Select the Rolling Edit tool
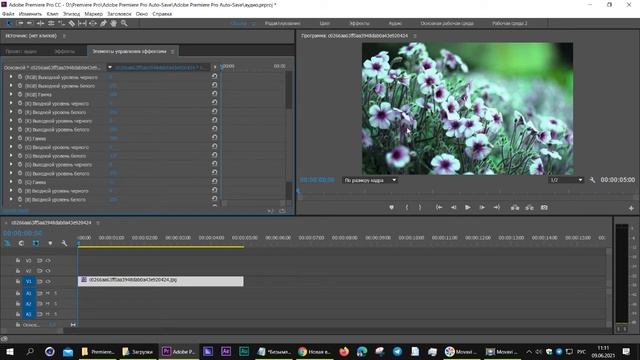Viewport: 640px width, 360px height. (51, 24)
